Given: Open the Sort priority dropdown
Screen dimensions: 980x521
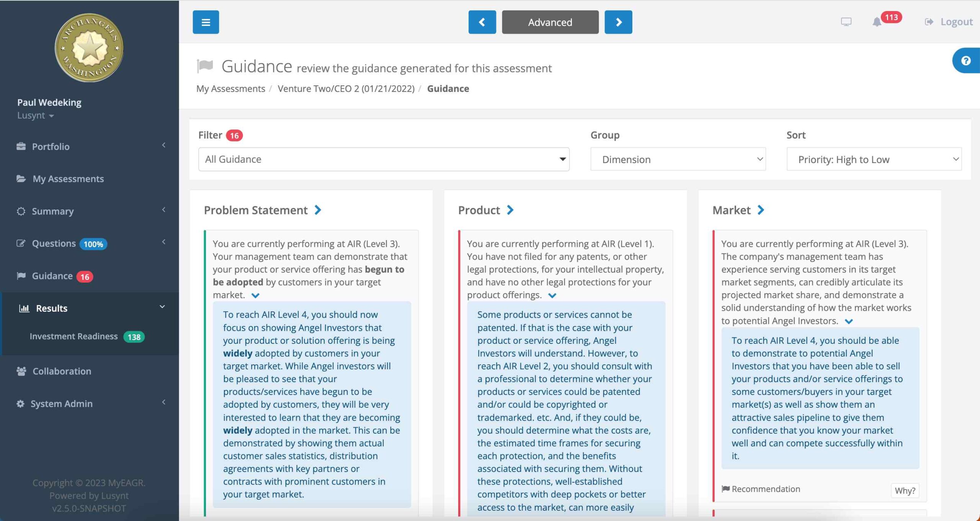Looking at the screenshot, I should (x=874, y=159).
